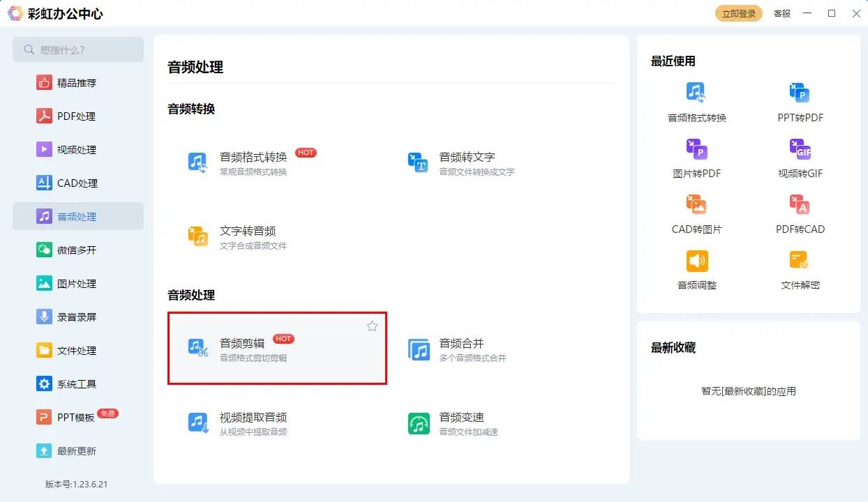The width and height of the screenshot is (868, 502).
Task: Switch to 文件处理 menu label
Action: tap(77, 351)
